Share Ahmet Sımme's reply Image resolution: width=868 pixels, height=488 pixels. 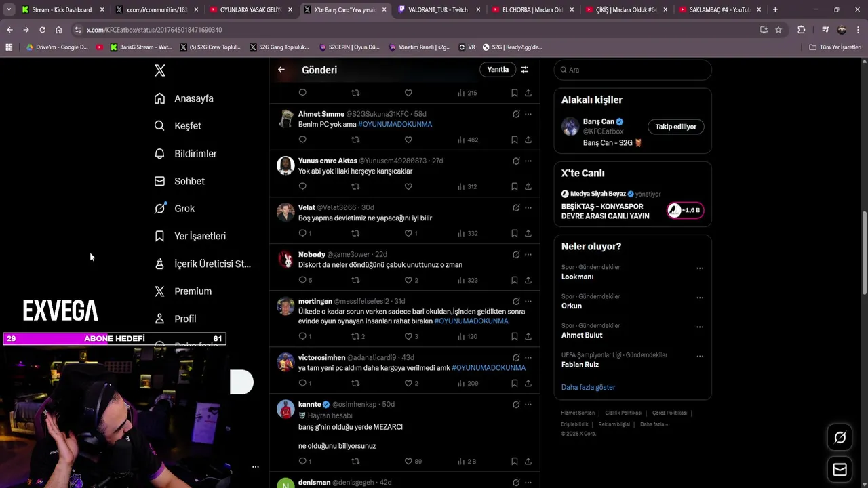pos(528,140)
